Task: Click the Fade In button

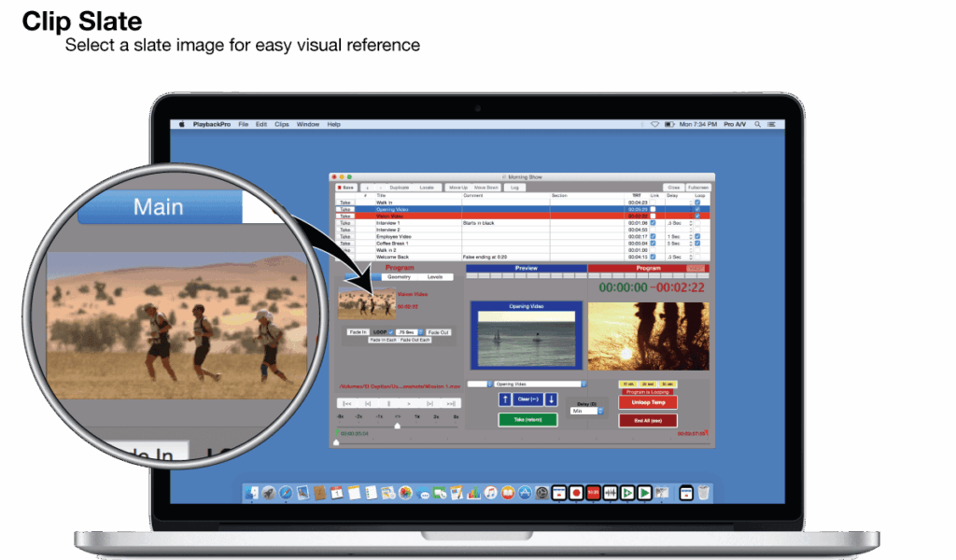Action: [358, 332]
